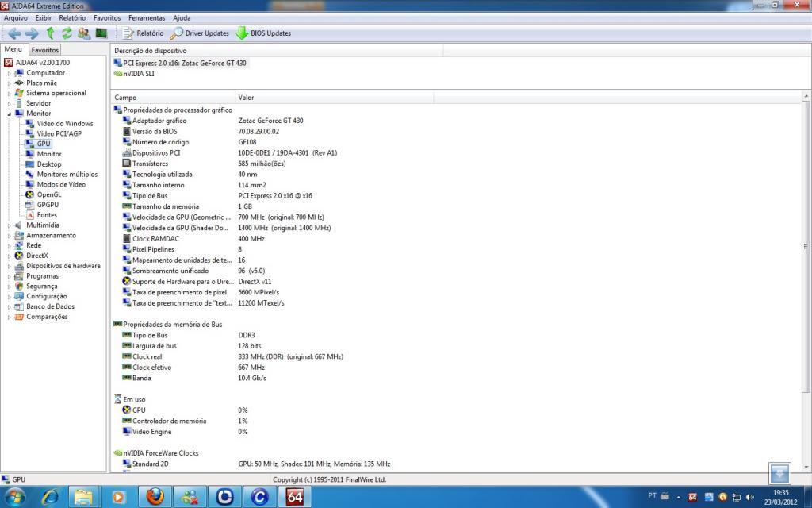Click the GPGPU icon in the tree

[29, 205]
